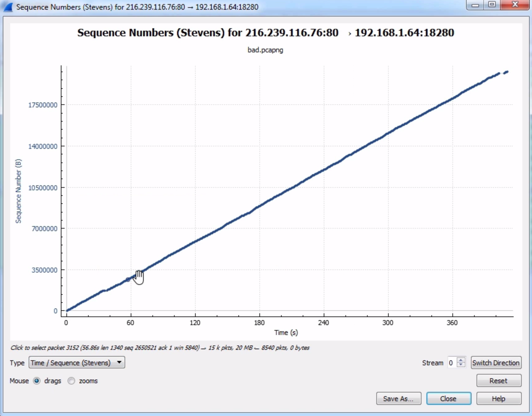532x416 pixels.
Task: Minimize the Sequence Numbers graph window
Action: (475, 5)
